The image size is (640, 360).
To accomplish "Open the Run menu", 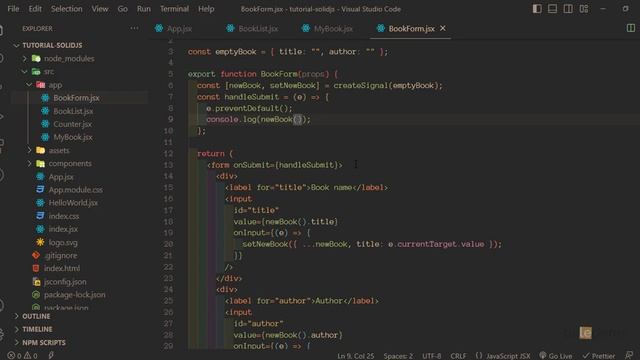I will 144,9.
